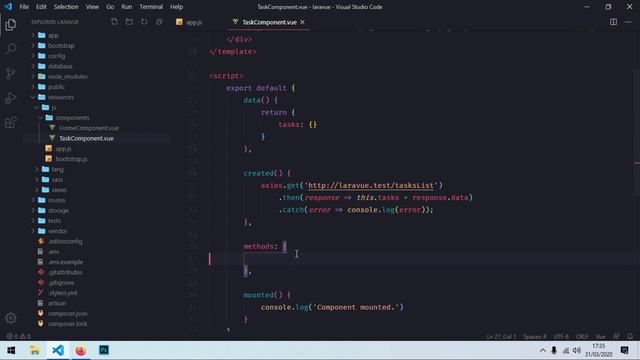Click Ln 27, Col 1 status entry
This screenshot has height=360, width=640.
(501, 336)
